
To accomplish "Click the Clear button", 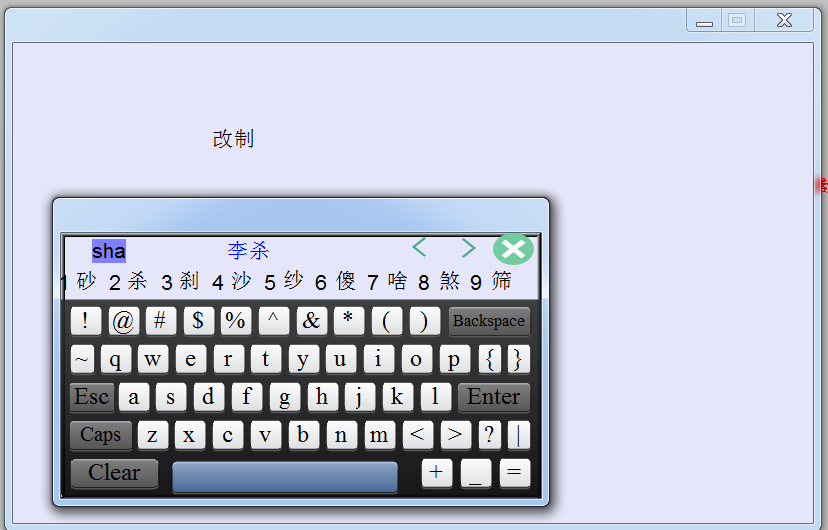I will (114, 473).
